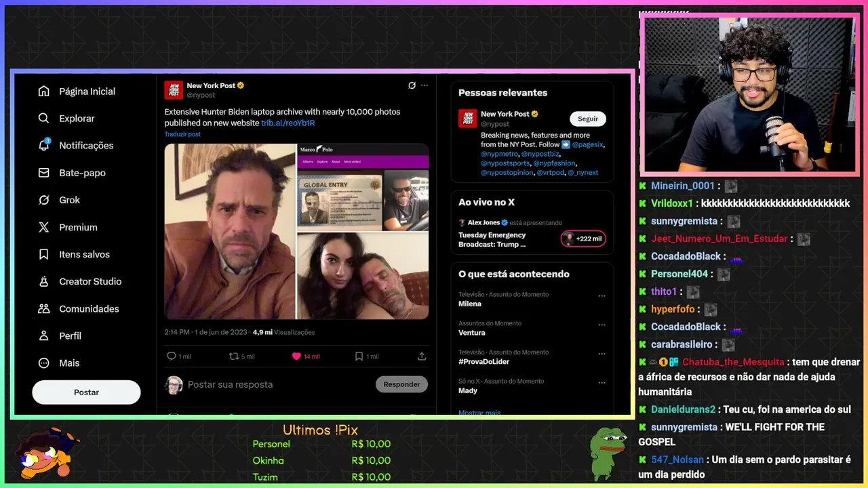Click chat username hyperfofo
The width and height of the screenshot is (868, 488).
[x=673, y=309]
